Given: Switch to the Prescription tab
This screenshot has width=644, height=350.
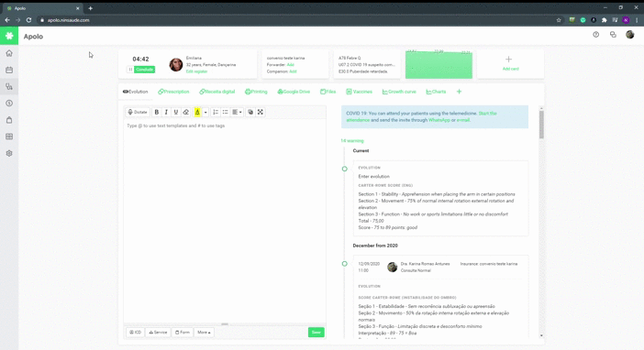Looking at the screenshot, I should click(173, 92).
